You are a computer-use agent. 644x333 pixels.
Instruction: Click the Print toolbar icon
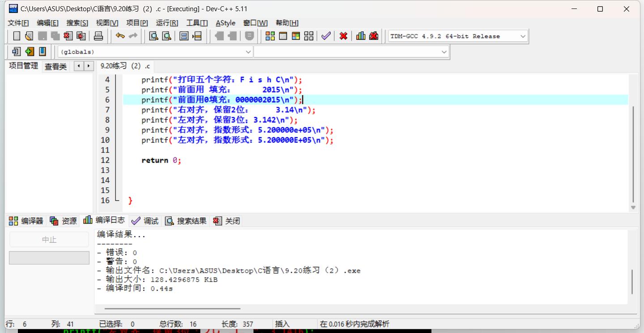pyautogui.click(x=99, y=36)
